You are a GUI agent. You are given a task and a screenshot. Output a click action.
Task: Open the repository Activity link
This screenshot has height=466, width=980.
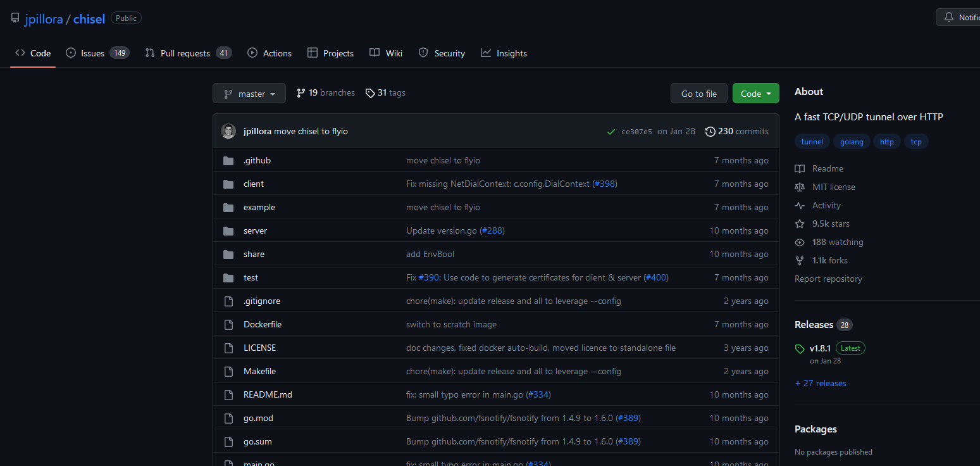[x=818, y=206]
